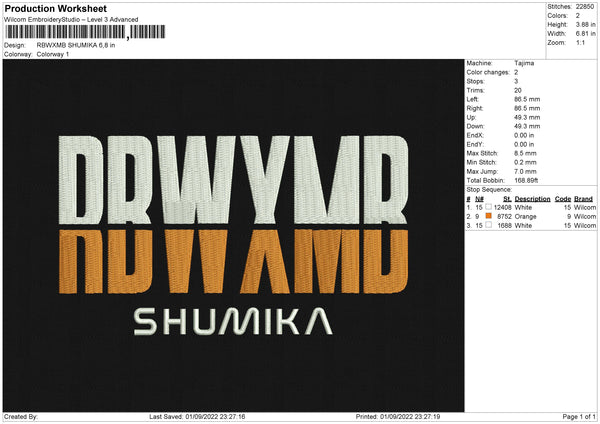
Task: Click the white swatch in stop 3 row
Action: click(488, 225)
